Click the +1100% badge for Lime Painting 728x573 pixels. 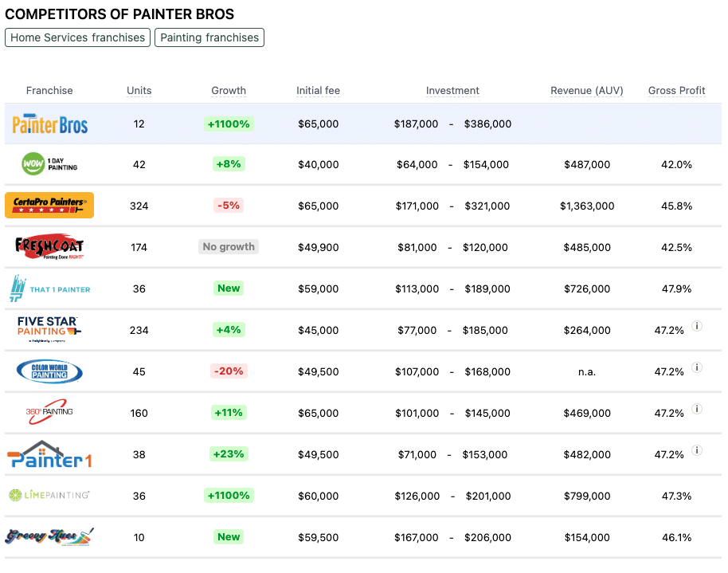[229, 496]
